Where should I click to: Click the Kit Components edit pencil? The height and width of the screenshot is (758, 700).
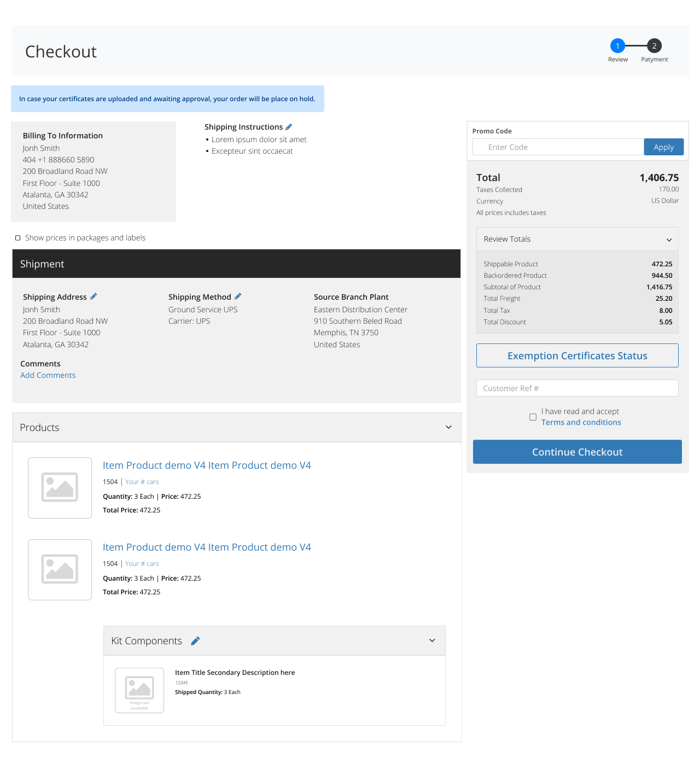pyautogui.click(x=195, y=641)
